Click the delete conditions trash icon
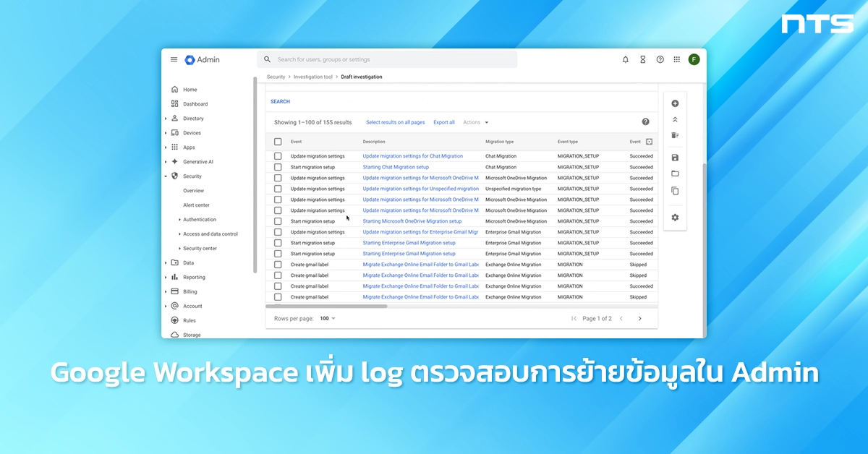This screenshot has width=868, height=454. tap(675, 135)
